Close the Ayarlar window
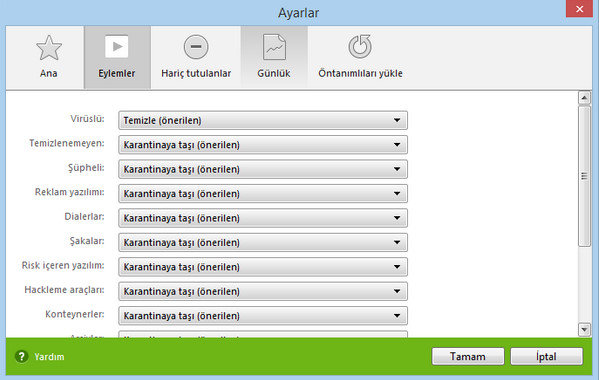Viewport: 599px width, 380px height. tap(579, 8)
